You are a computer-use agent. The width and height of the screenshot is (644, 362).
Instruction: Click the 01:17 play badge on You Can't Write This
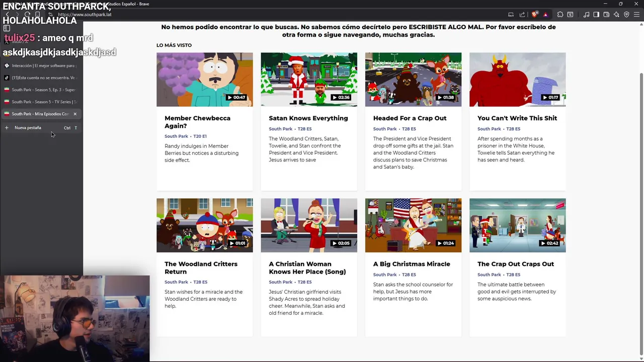549,98
